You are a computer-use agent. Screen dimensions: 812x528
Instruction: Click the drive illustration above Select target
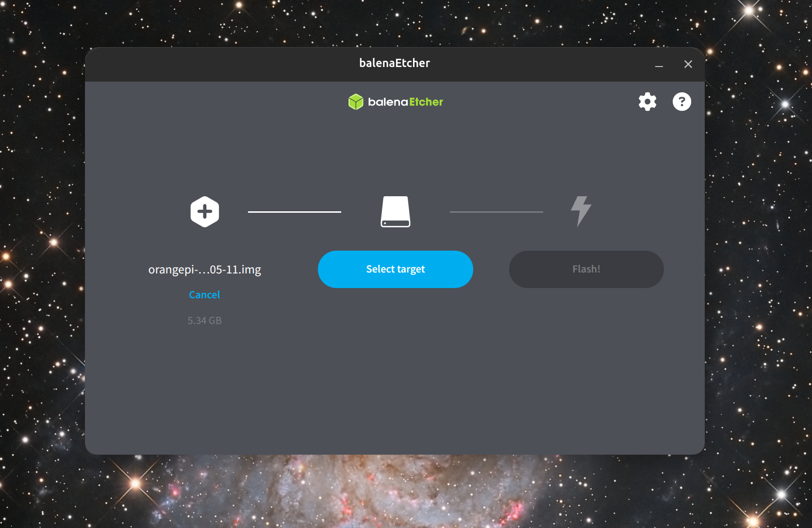[x=395, y=211]
